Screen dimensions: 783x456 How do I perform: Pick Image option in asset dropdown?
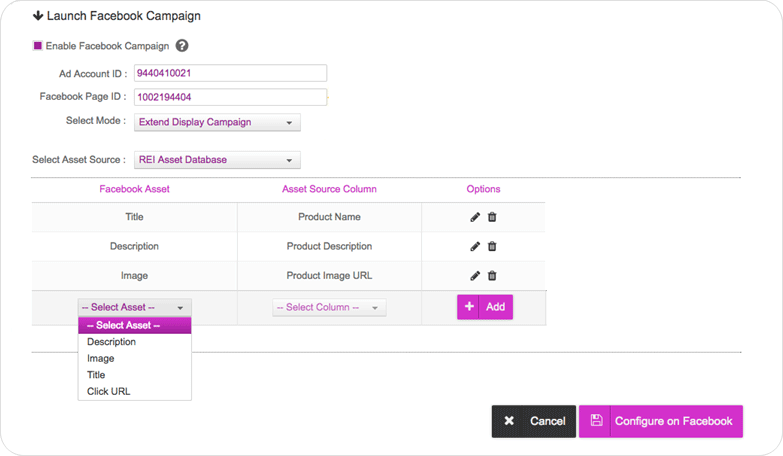(100, 358)
